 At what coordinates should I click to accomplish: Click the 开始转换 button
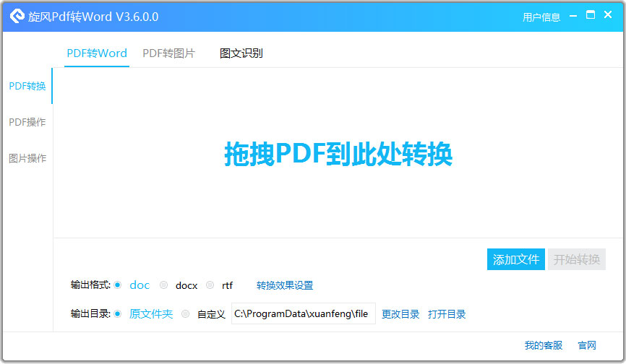(x=577, y=259)
